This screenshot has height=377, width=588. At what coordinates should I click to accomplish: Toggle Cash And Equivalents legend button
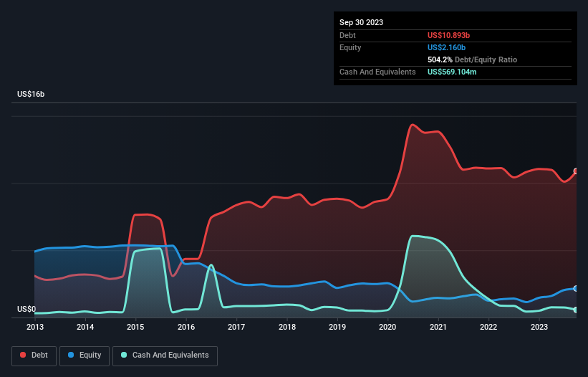point(165,355)
